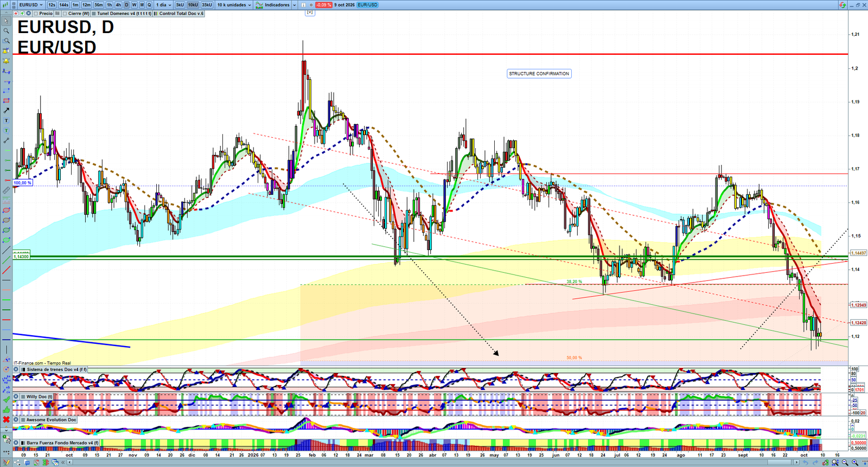Screen dimensions: 868x467
Task: Select the magnifier zoom tool
Action: [7, 31]
